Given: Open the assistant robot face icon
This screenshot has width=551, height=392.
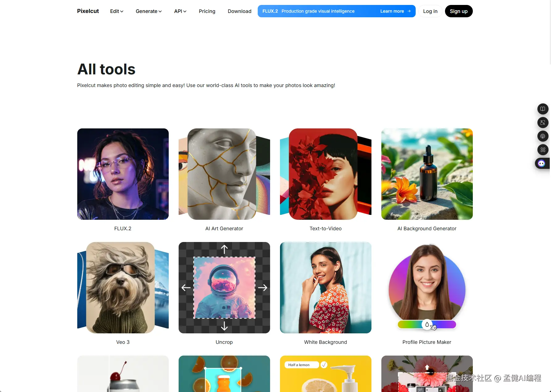Looking at the screenshot, I should [541, 163].
